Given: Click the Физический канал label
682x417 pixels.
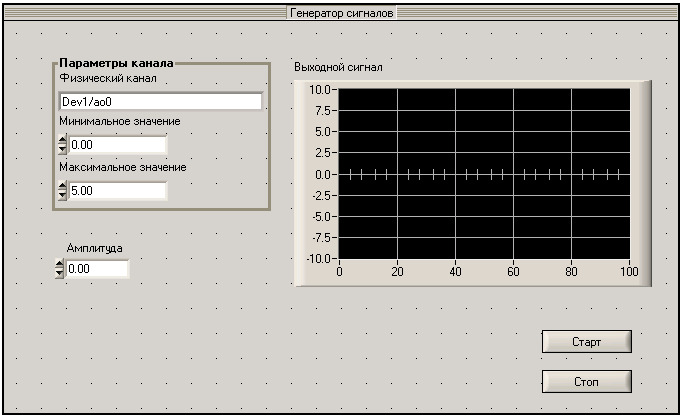Looking at the screenshot, I should 108,78.
